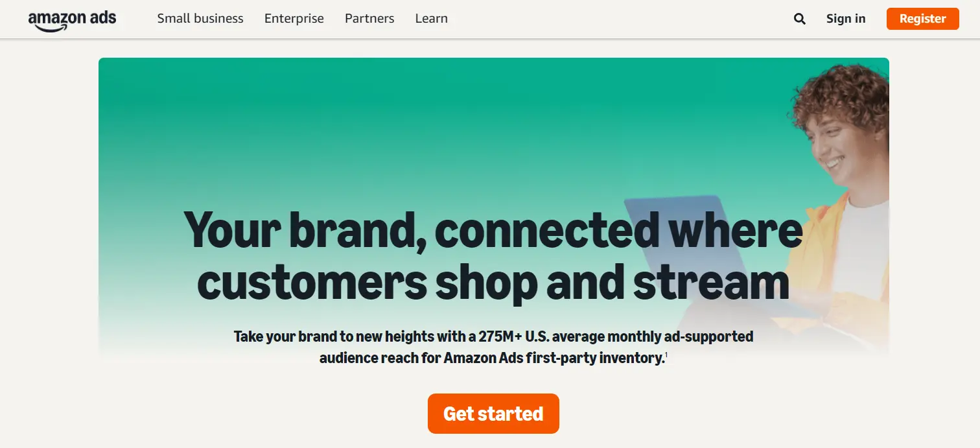980x448 pixels.
Task: Click the word 'stream' in the headline
Action: tap(711, 283)
